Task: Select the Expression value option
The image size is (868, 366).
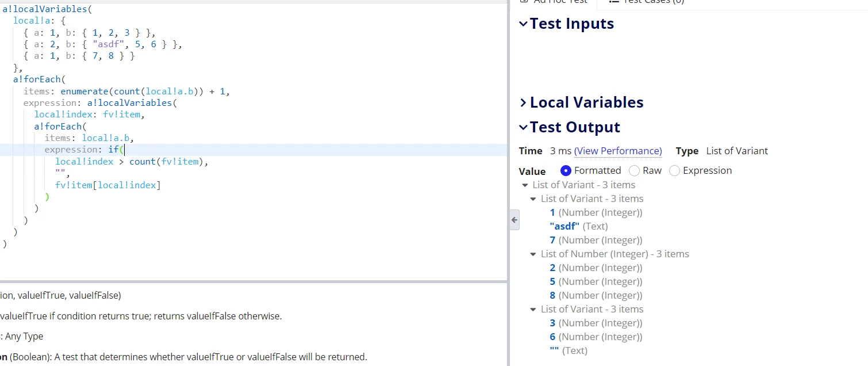Action: pyautogui.click(x=674, y=170)
